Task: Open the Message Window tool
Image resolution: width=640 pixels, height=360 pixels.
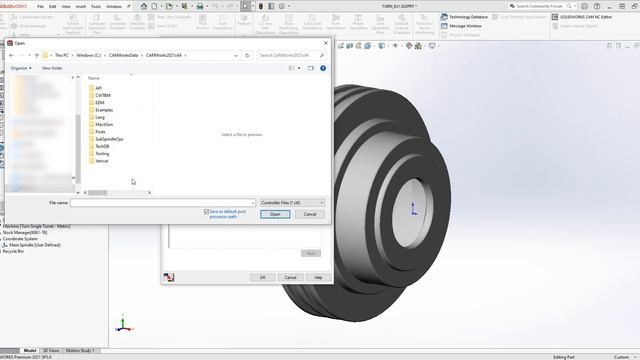Action: pos(461,26)
